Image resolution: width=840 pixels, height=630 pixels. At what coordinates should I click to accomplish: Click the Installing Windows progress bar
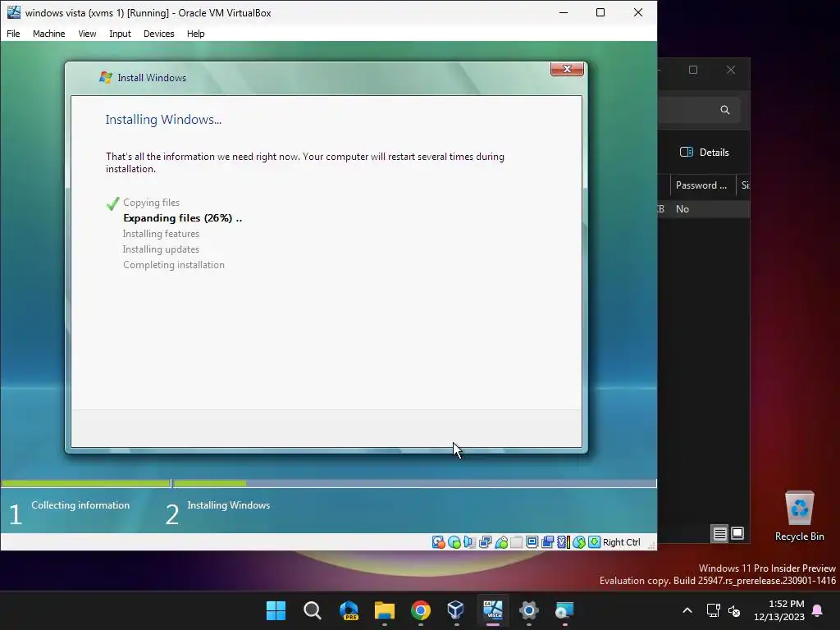click(415, 483)
